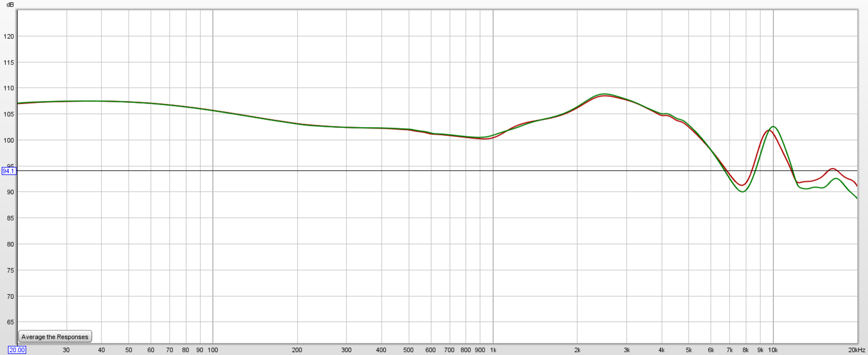
Task: Click the 65 label on dB axis
Action: pyautogui.click(x=10, y=322)
